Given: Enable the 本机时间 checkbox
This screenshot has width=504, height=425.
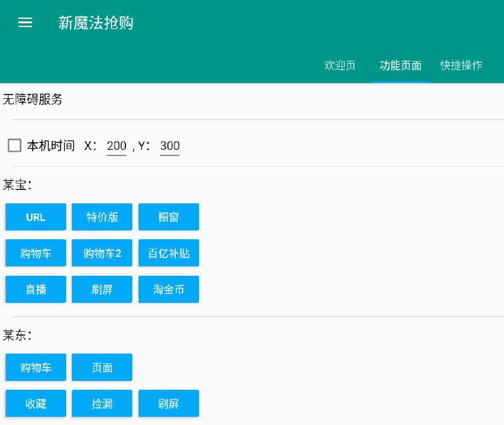Looking at the screenshot, I should [x=14, y=145].
